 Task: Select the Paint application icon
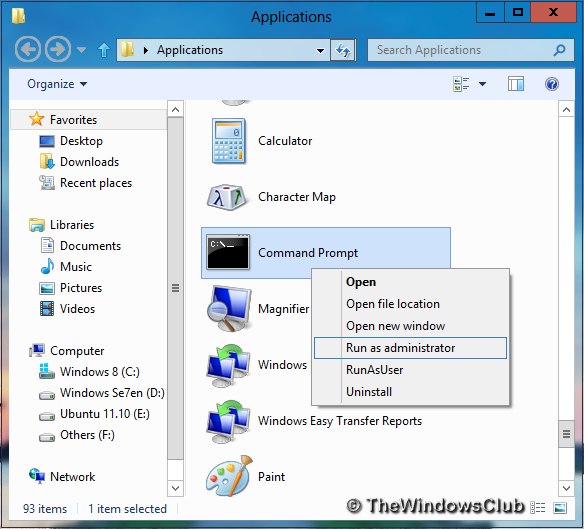(229, 476)
